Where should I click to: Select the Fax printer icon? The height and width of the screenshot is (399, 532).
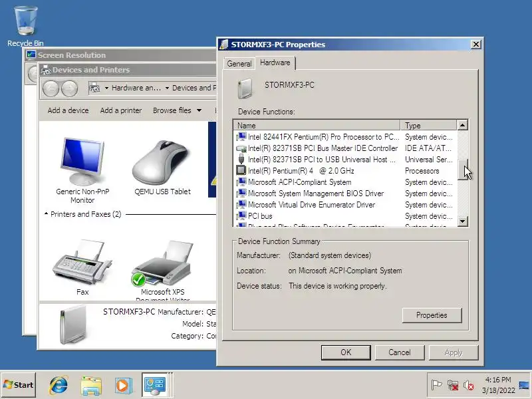(82, 262)
